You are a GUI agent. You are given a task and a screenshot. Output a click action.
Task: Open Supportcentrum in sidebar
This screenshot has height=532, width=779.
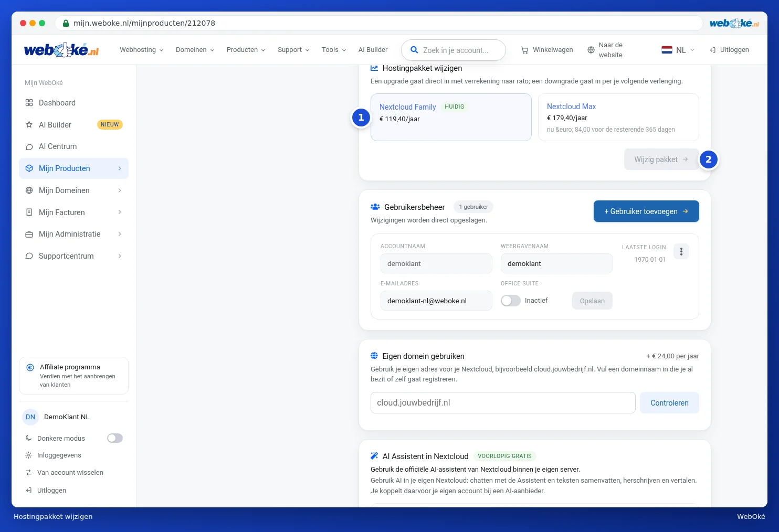pos(73,256)
